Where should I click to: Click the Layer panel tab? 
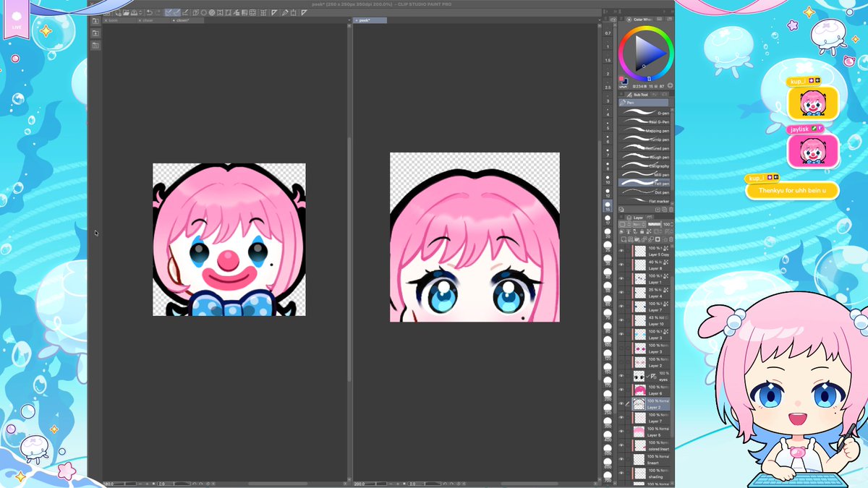click(x=637, y=218)
